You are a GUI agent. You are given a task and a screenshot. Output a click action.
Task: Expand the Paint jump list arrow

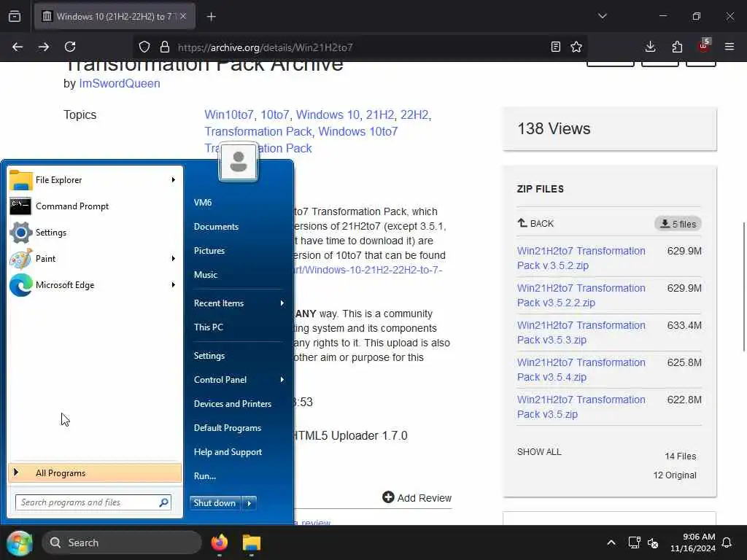pyautogui.click(x=174, y=259)
